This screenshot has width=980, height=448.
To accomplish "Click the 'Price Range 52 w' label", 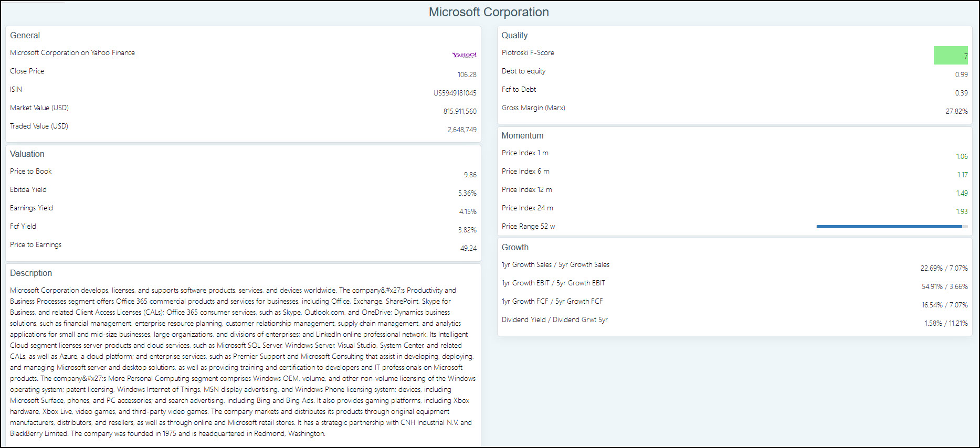I will click(x=528, y=226).
